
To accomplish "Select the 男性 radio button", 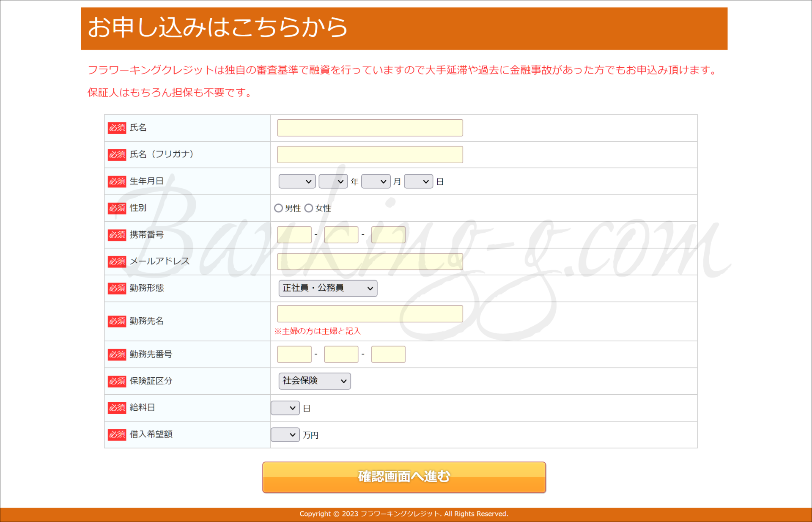I will point(278,208).
